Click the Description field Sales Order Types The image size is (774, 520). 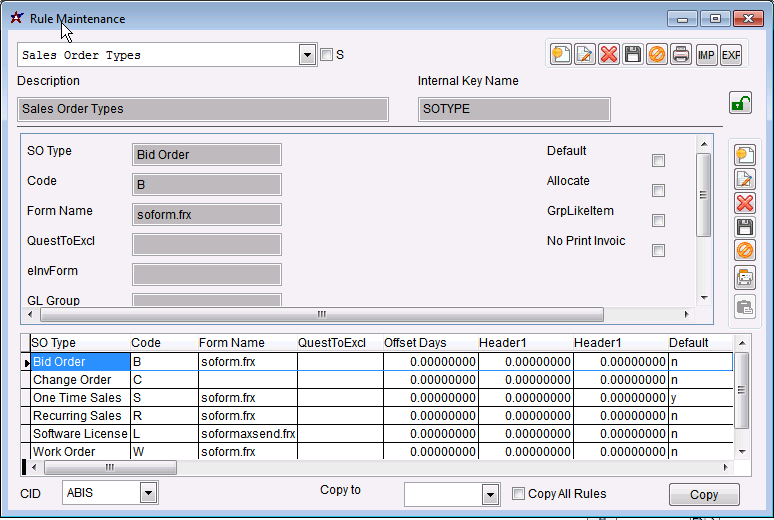[203, 109]
